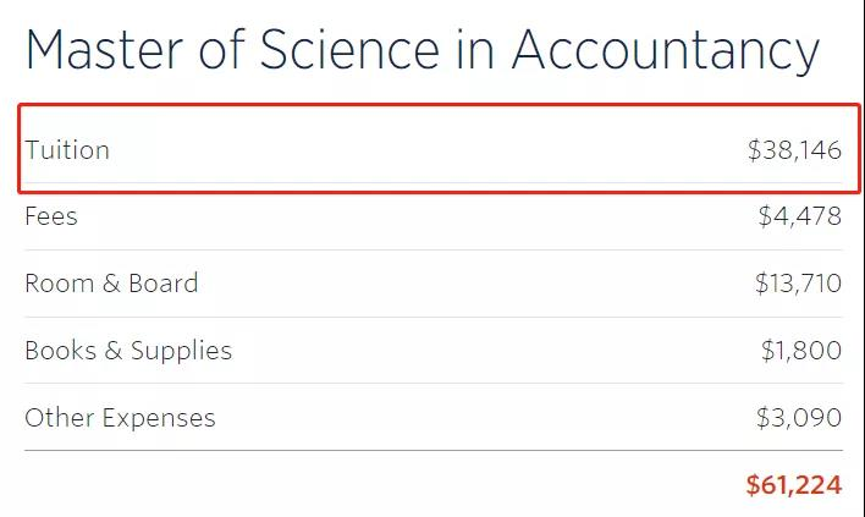Select the Fees row label
Viewport: 865px width, 517px height.
pyautogui.click(x=51, y=216)
